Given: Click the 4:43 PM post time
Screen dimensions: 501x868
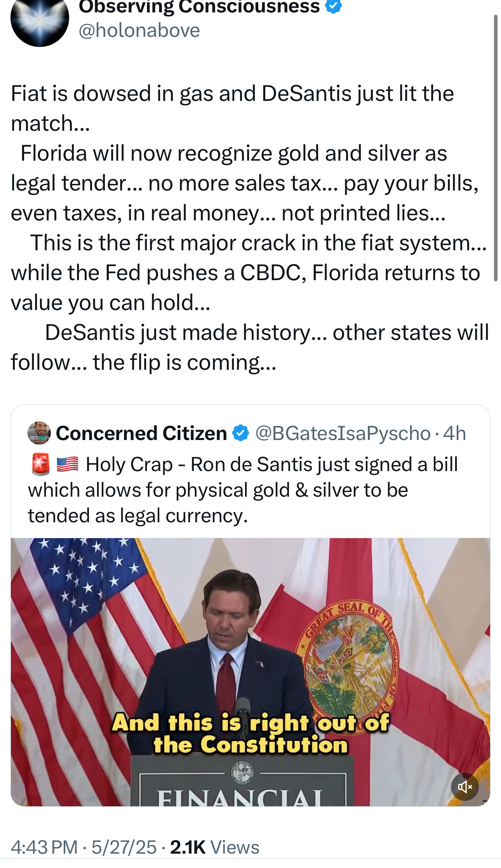Looking at the screenshot, I should point(44,847).
